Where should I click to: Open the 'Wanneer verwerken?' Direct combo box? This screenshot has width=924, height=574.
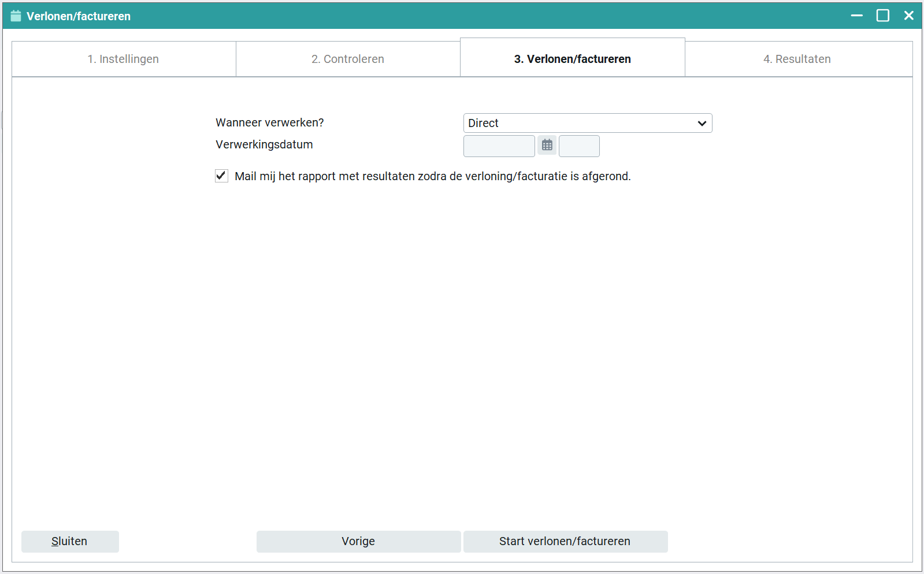click(x=578, y=123)
